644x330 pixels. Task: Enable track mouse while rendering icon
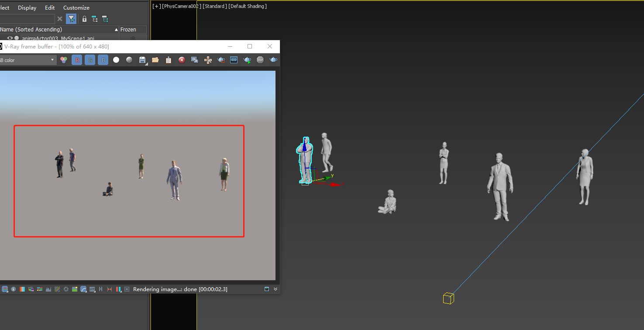pos(208,60)
